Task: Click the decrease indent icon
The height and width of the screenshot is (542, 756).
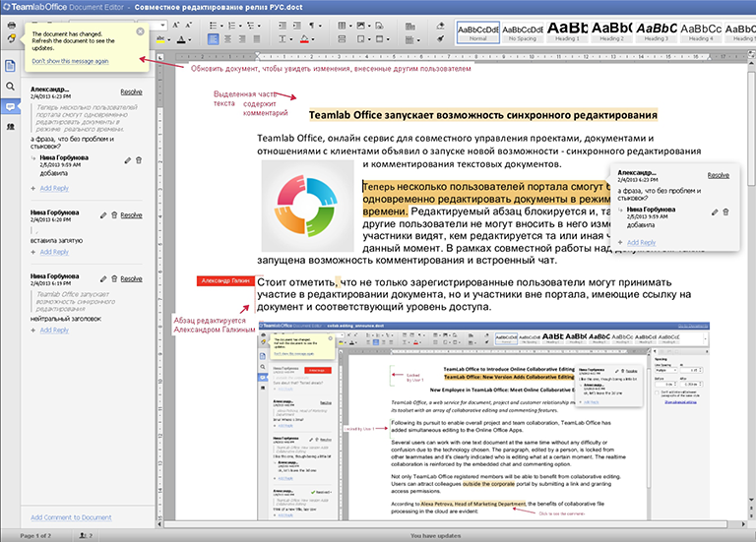Action: tap(283, 25)
